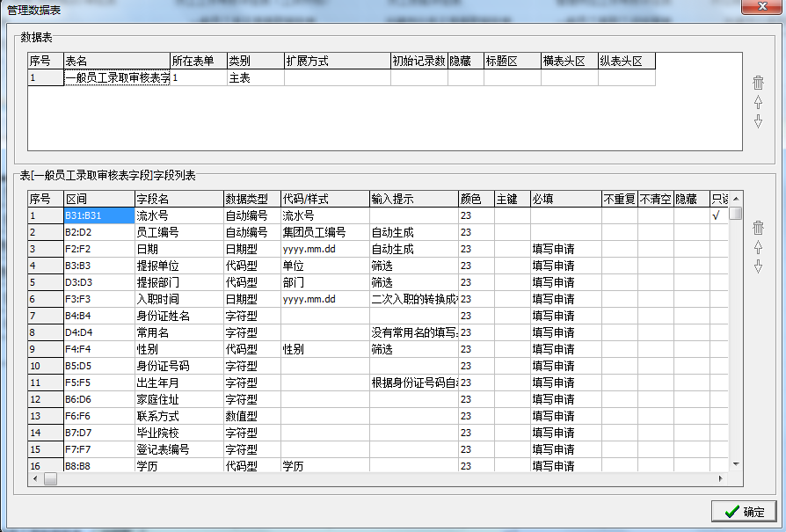Screen dimensions: 786x532
Task: Move data table down with upper down arrow
Action: click(x=758, y=120)
